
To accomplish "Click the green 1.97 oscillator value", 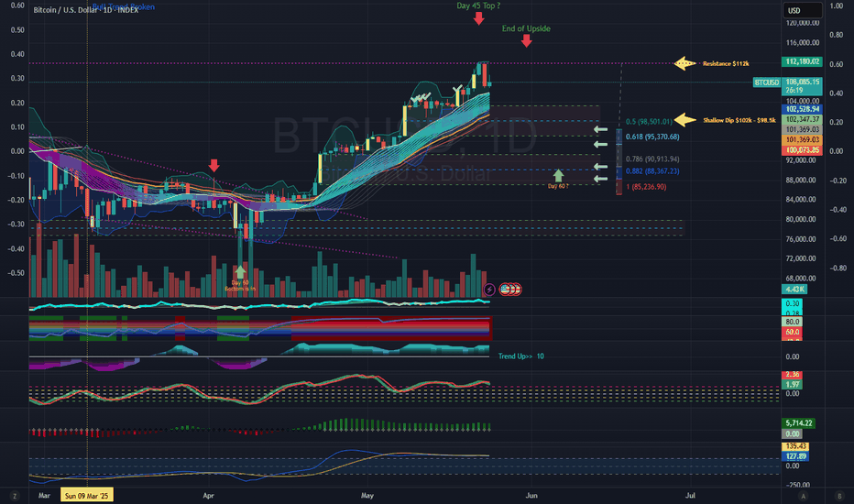I will [x=792, y=385].
